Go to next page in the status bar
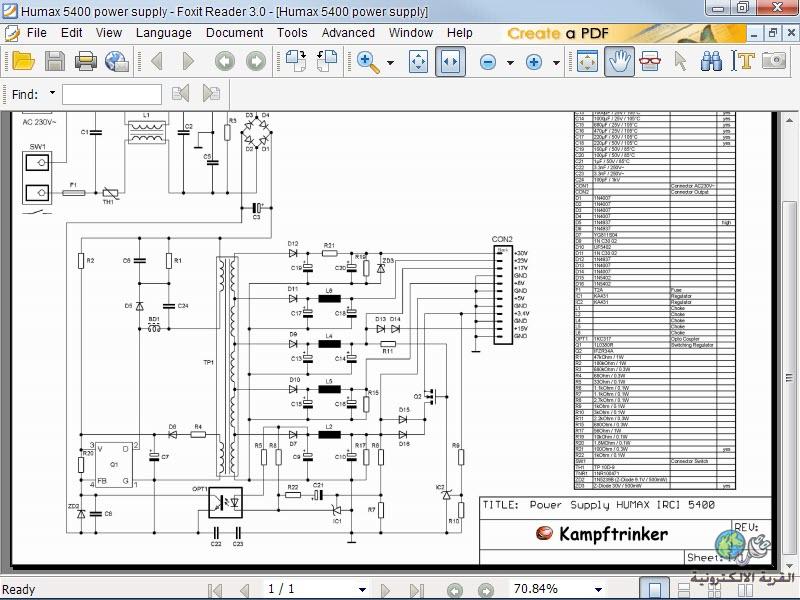Viewport: 800px width, 600px height. pyautogui.click(x=385, y=590)
